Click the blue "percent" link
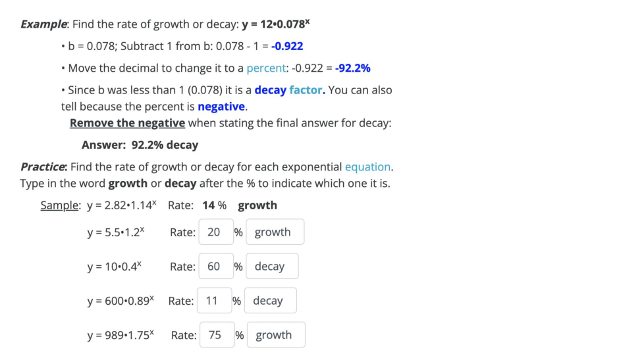Viewport: 644px width, 362px height. (x=267, y=68)
